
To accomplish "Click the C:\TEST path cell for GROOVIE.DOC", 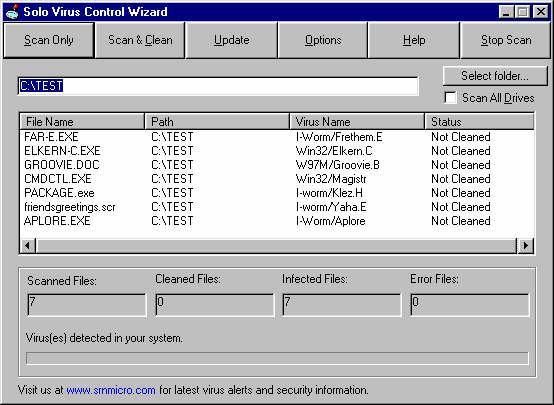I will click(172, 165).
